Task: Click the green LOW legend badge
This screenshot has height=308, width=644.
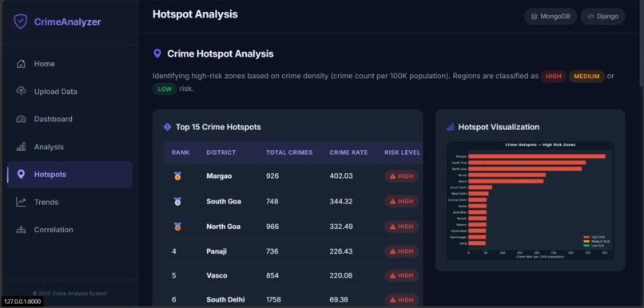Action: point(165,89)
